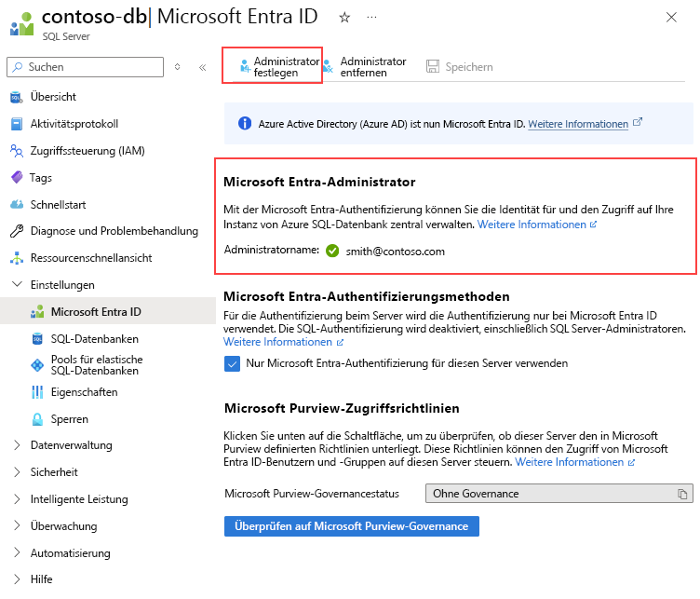Open Weitere Informationen under Authentifizierungsmethoden
Screen dimensions: 700x599
click(277, 342)
